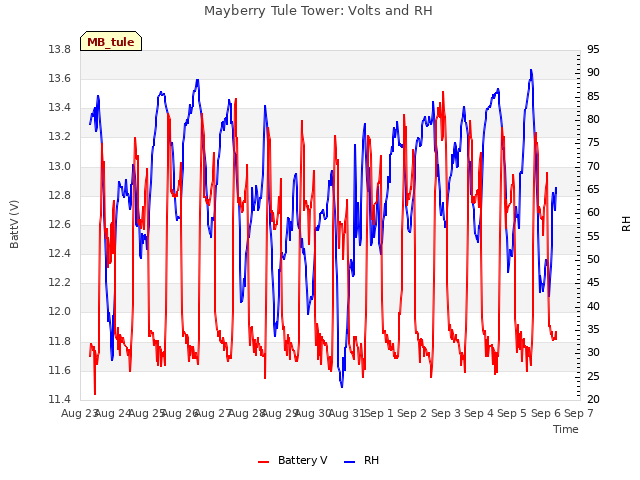Click the Time axis label
Viewport: 640px width, 480px height.
566,429
